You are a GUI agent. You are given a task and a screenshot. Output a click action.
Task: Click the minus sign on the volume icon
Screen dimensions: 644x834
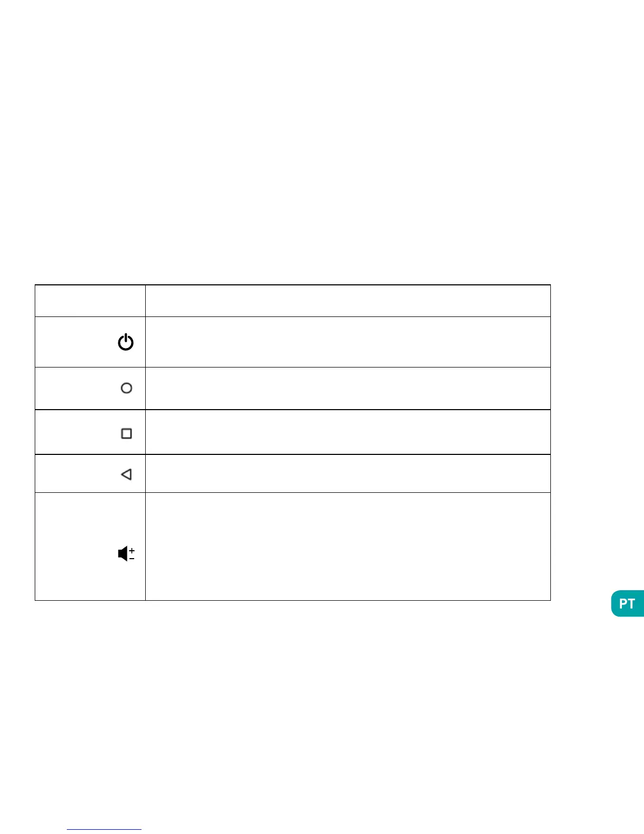[132, 558]
